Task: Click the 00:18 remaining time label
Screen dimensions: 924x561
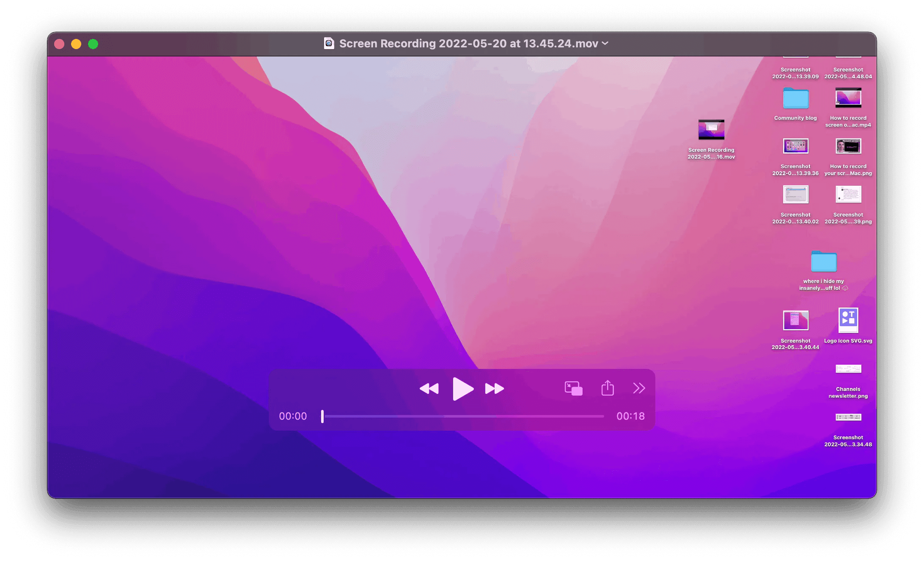Action: click(x=630, y=416)
